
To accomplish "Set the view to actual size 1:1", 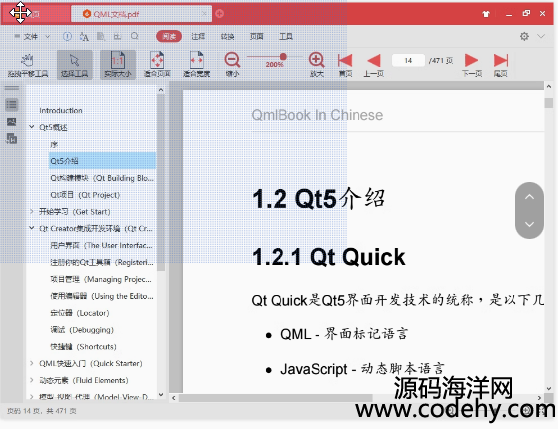I will point(118,65).
